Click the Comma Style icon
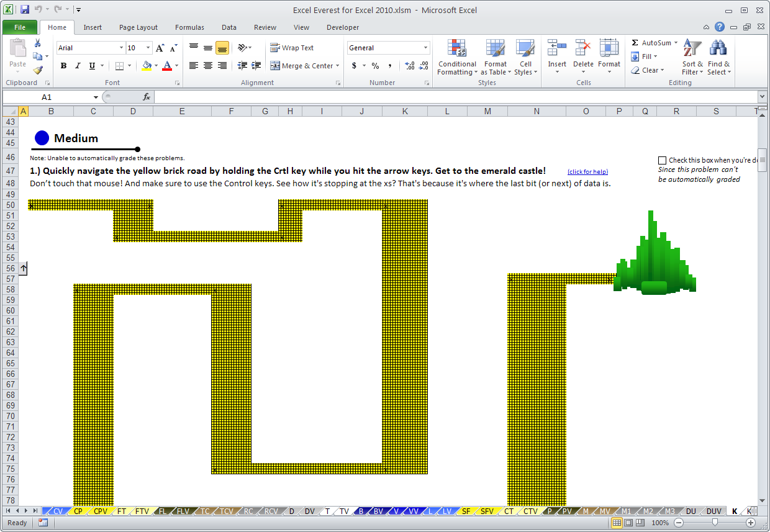This screenshot has width=770, height=532. (389, 66)
